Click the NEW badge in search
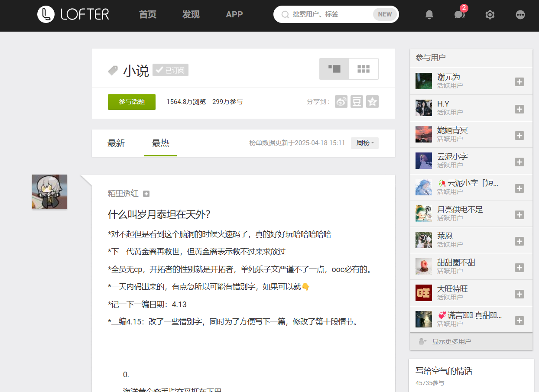Screen dimensions: 539x392 pyautogui.click(x=385, y=14)
